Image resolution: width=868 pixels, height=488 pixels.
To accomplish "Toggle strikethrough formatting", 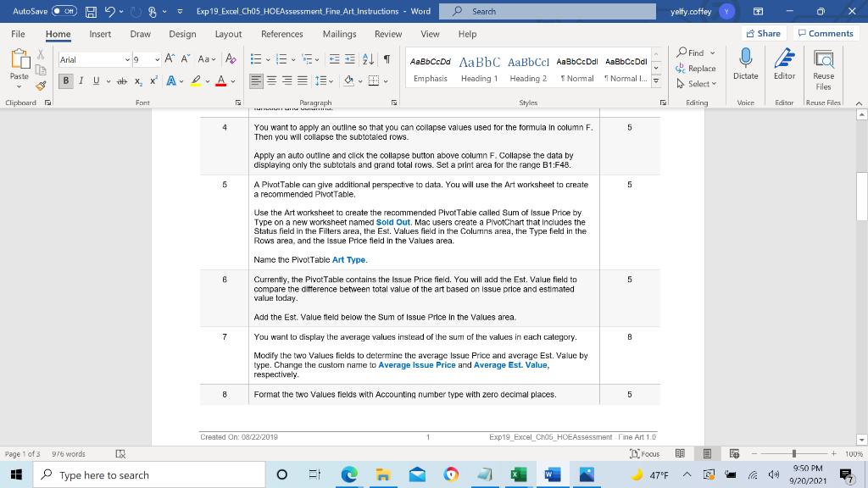I will pos(122,80).
